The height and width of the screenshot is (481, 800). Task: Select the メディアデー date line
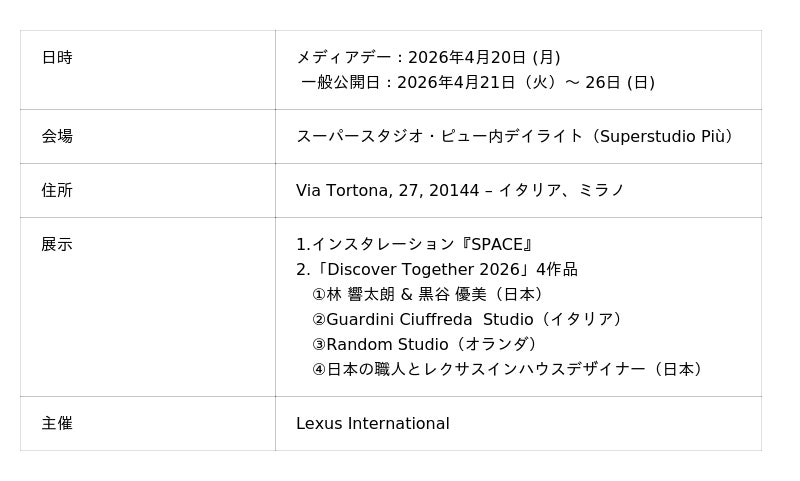[x=428, y=58]
